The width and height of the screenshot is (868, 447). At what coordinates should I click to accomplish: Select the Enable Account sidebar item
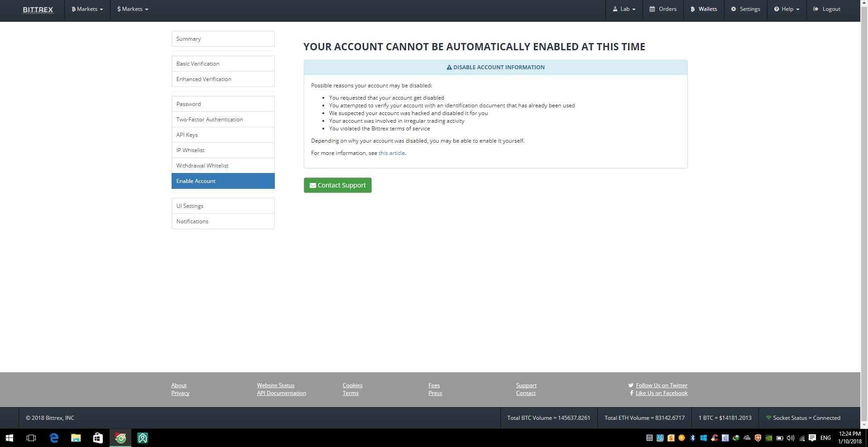click(223, 181)
